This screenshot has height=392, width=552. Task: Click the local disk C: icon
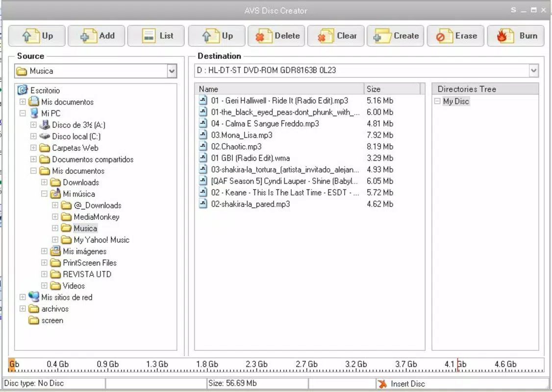point(45,136)
